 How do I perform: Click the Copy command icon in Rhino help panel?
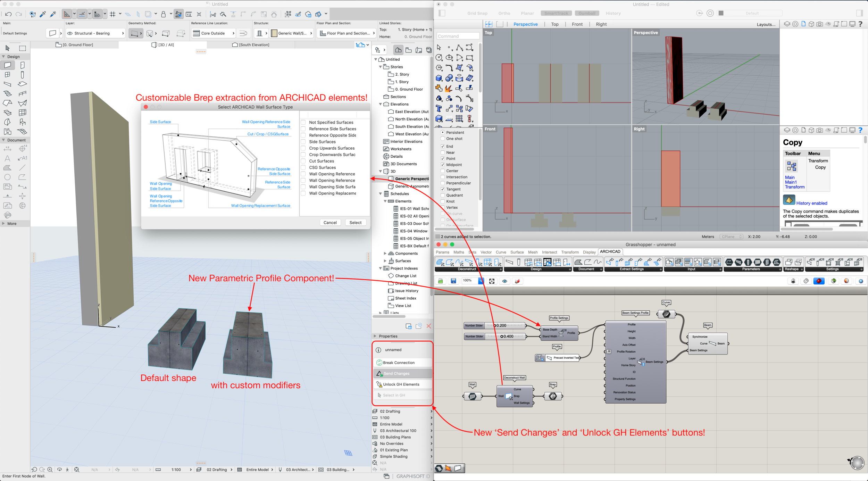click(791, 166)
